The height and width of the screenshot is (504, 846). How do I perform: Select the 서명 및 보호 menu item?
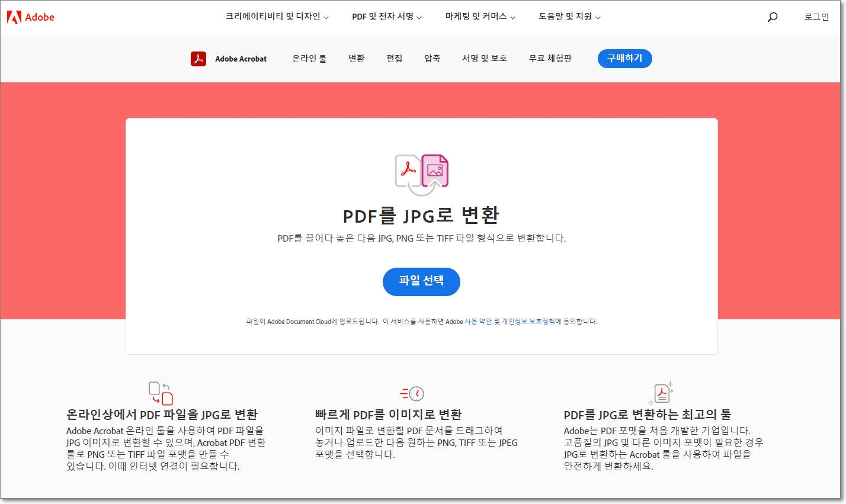pos(485,58)
